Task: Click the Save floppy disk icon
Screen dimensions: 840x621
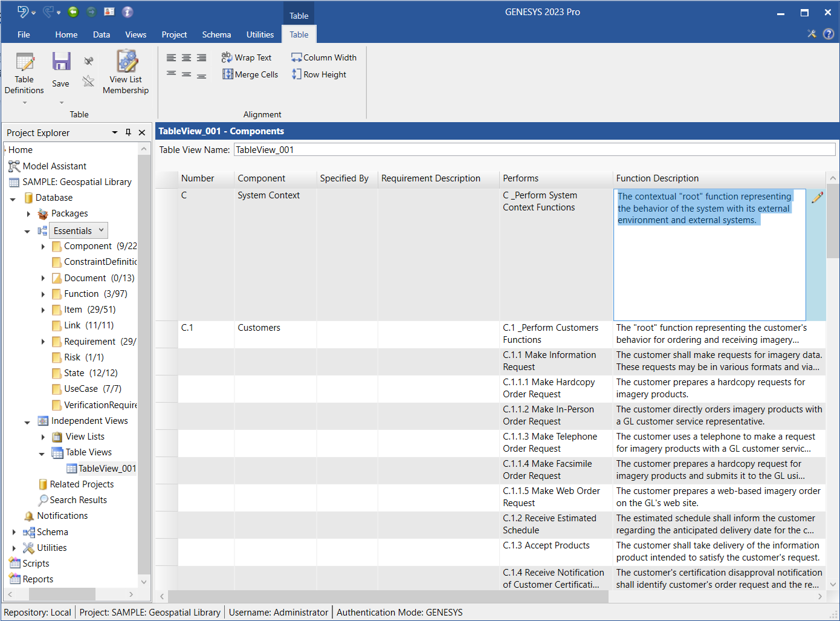Action: point(61,62)
